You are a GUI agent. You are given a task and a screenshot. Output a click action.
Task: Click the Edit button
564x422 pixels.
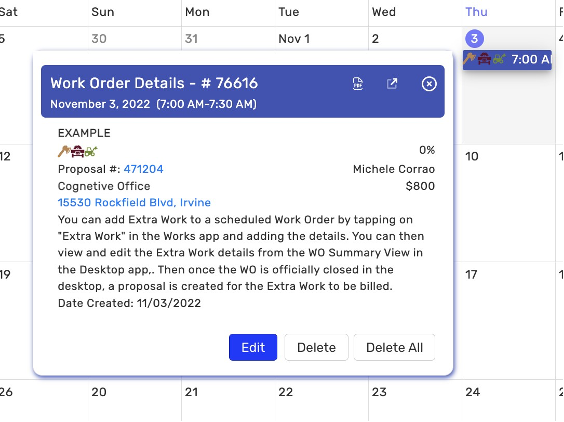point(253,348)
